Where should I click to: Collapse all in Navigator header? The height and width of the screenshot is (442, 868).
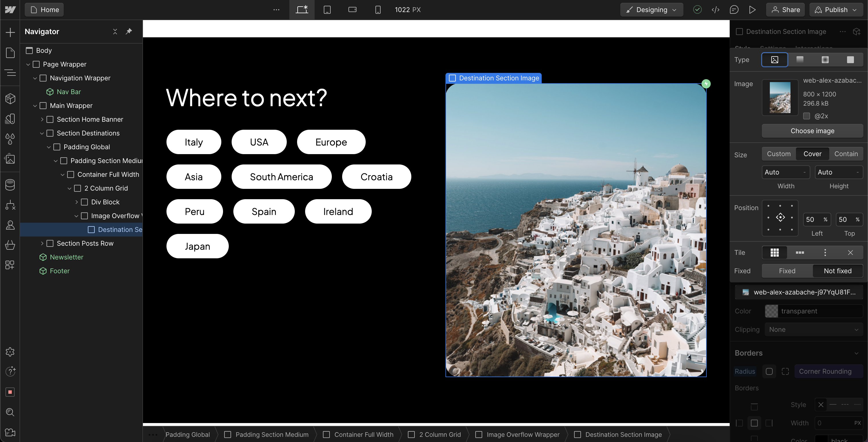click(x=115, y=31)
